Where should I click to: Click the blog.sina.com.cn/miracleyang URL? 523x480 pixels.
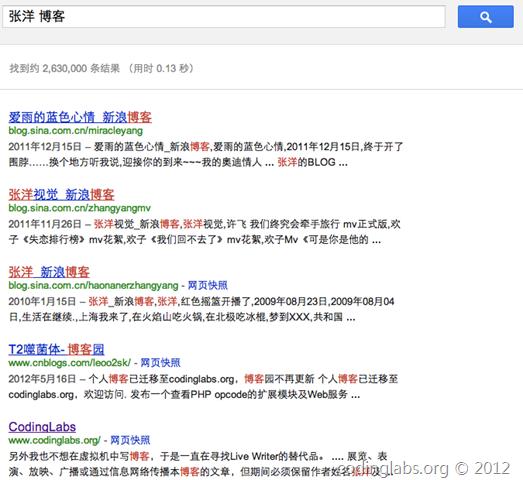76,131
